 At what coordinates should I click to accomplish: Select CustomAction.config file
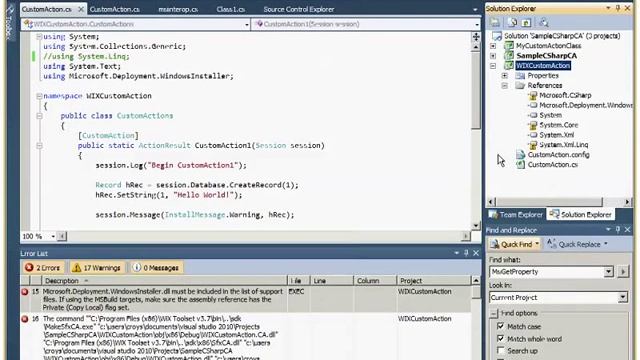point(558,155)
